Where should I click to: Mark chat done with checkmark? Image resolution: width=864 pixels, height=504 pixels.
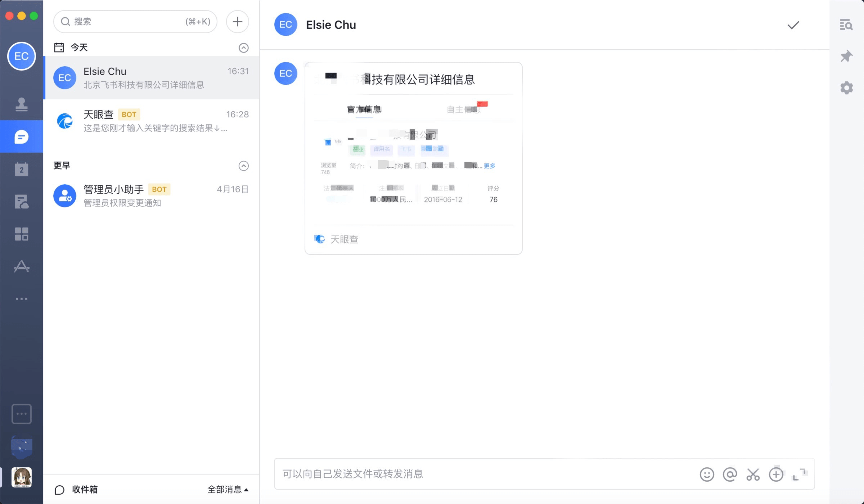point(793,25)
